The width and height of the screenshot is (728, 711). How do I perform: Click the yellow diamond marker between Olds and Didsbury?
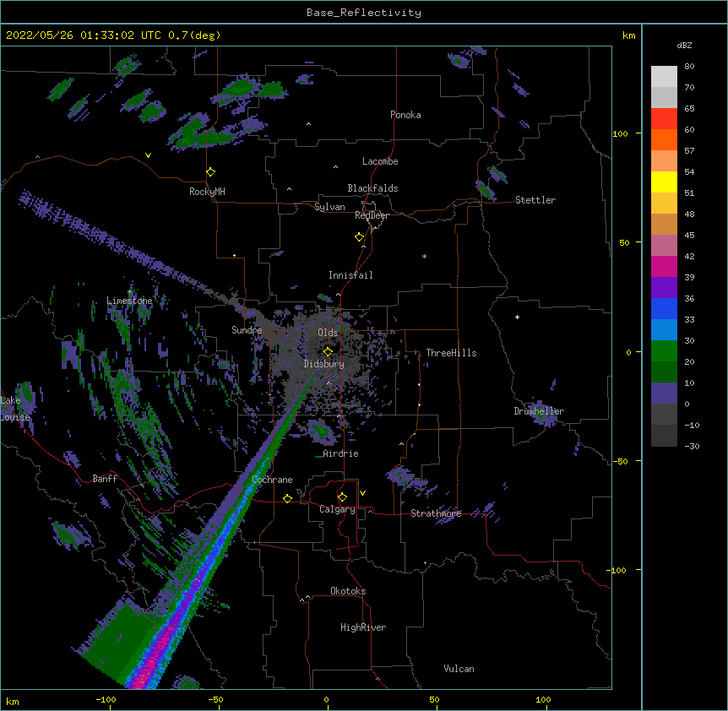point(328,351)
